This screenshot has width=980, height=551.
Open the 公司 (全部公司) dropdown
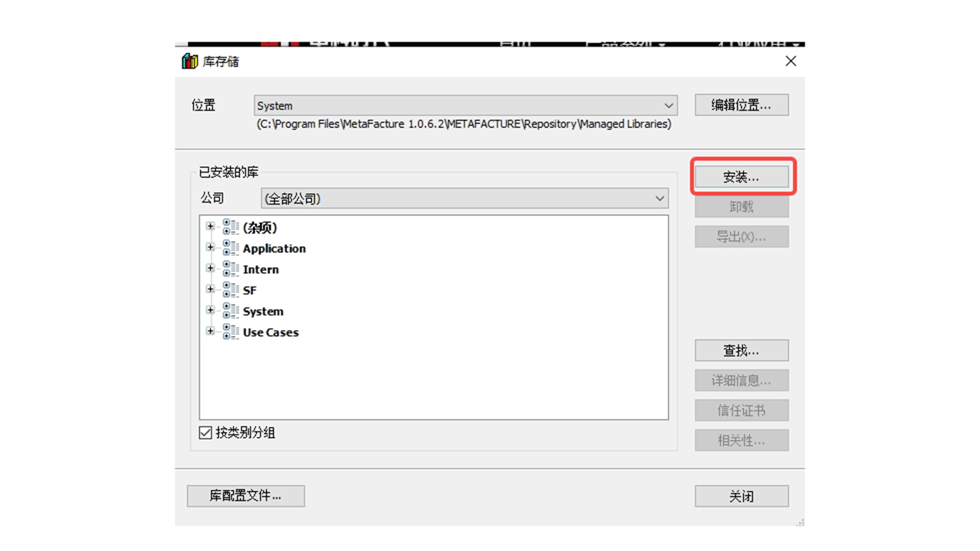pos(659,198)
